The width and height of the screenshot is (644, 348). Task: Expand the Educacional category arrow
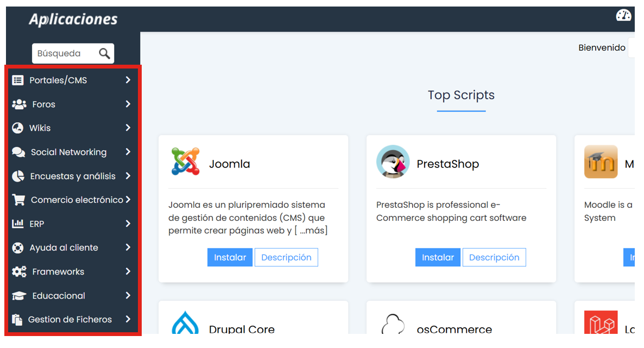128,295
